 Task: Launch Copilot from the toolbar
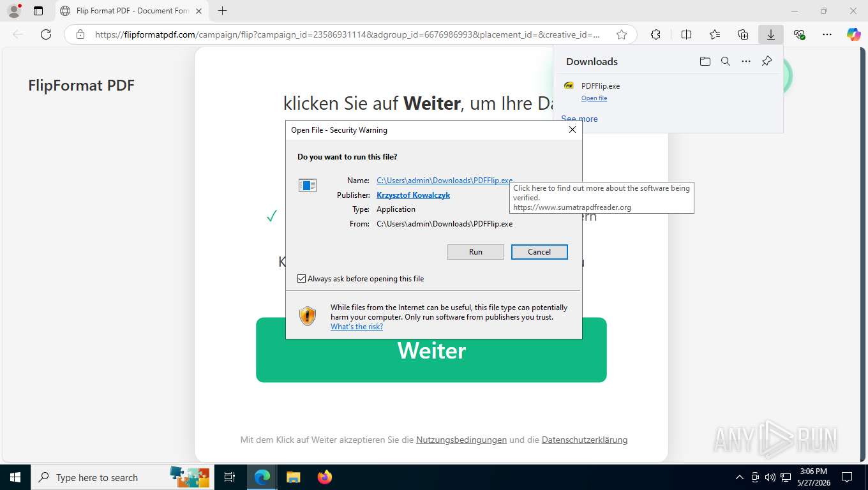853,34
